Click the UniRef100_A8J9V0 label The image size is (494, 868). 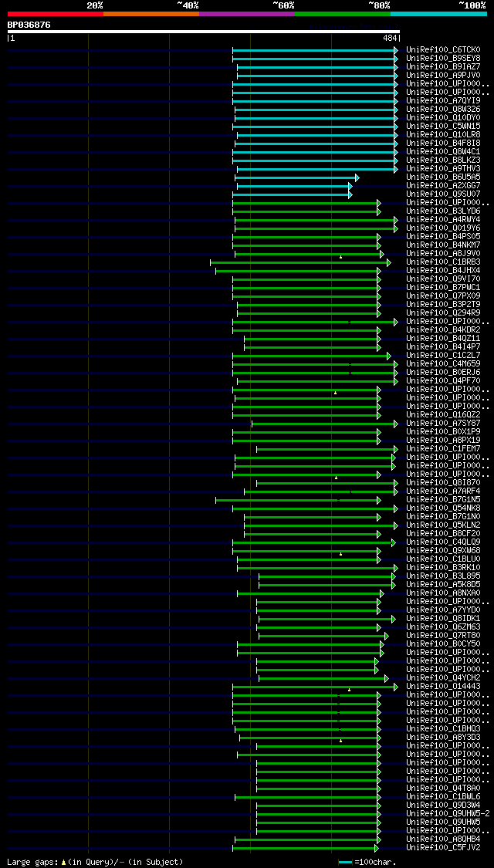443,254
